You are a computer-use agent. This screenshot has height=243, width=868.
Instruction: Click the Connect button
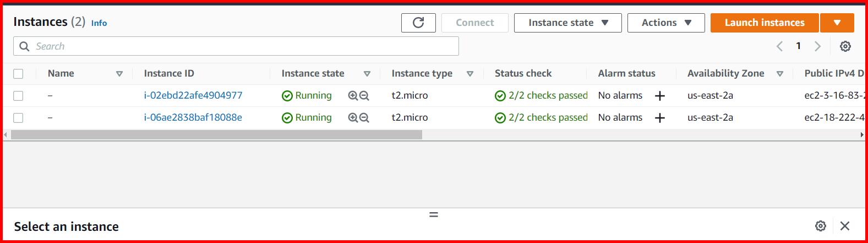click(475, 23)
